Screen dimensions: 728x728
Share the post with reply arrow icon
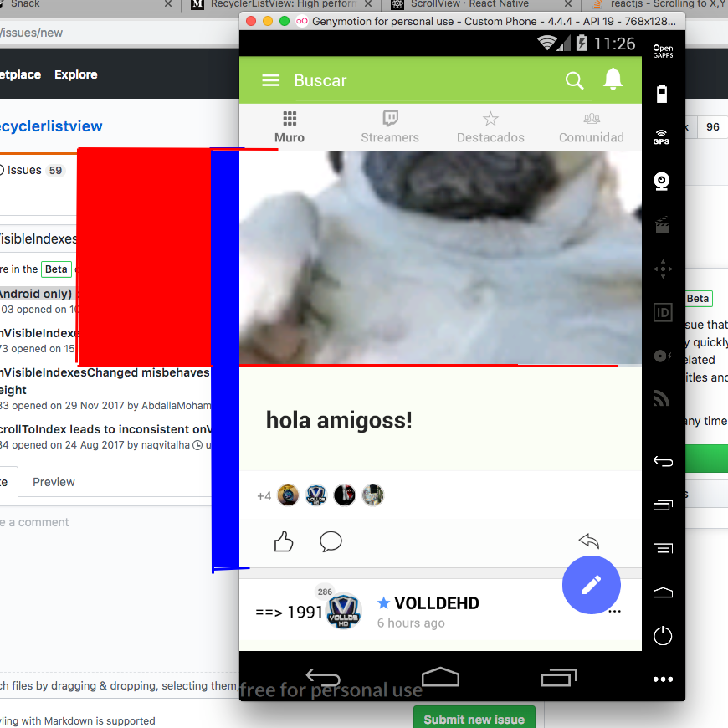point(589,541)
